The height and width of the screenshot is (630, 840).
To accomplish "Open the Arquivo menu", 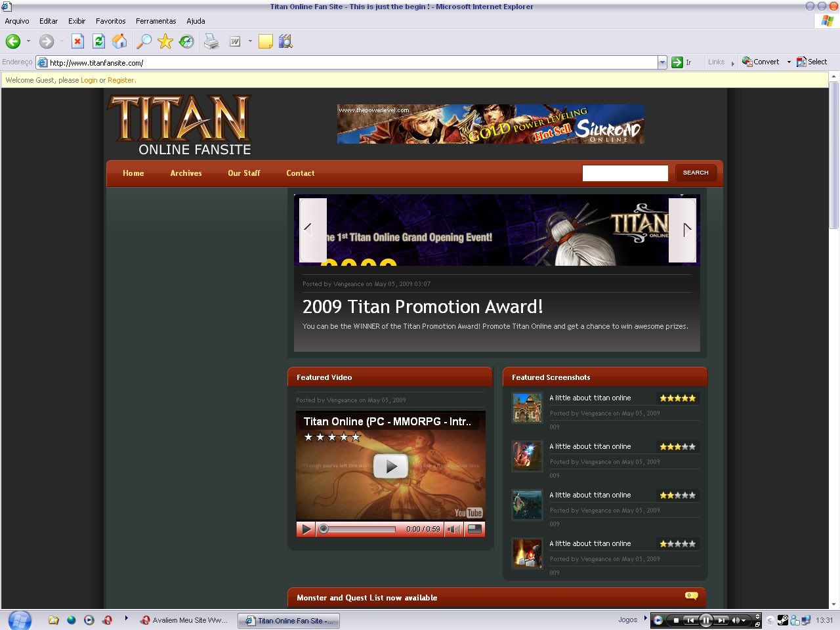I will coord(17,21).
